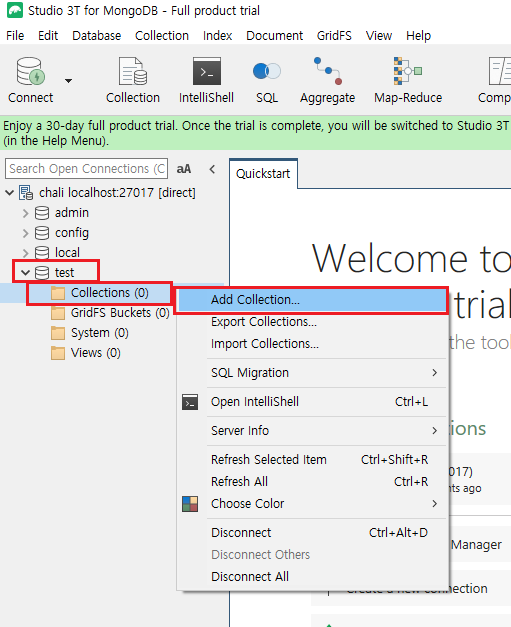Image resolution: width=511 pixels, height=627 pixels.
Task: Collapse the test database
Action: [x=26, y=273]
